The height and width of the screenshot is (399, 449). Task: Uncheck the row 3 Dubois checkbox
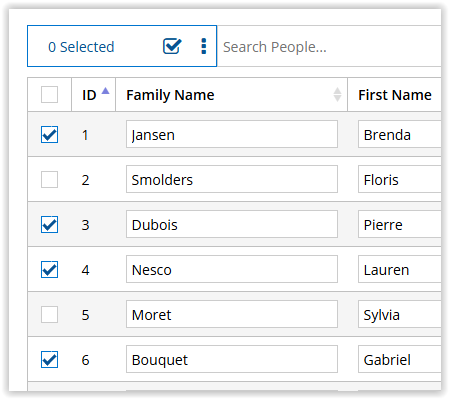point(49,225)
